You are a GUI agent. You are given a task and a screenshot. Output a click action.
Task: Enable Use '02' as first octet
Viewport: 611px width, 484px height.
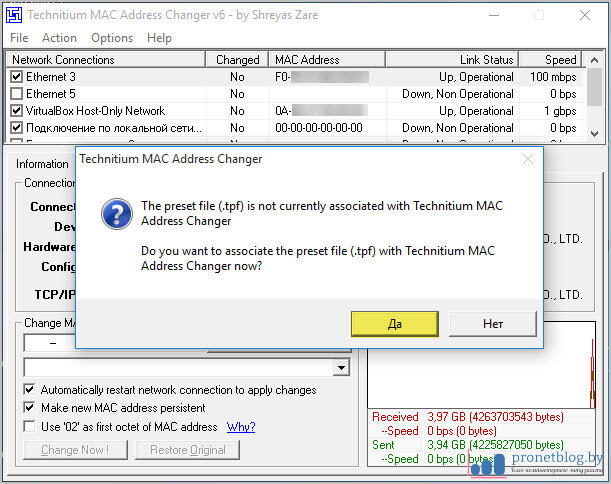(x=29, y=426)
